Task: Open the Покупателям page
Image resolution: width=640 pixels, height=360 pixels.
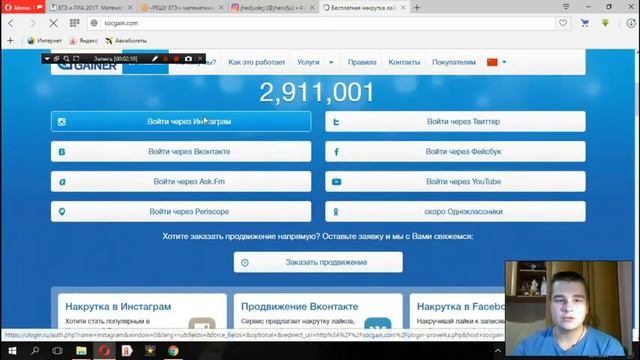Action: [x=454, y=62]
